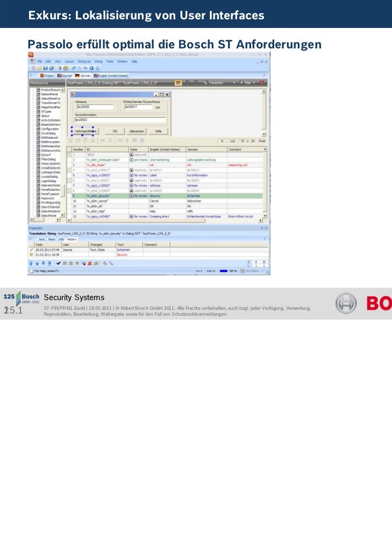Click the orange dialog view icon in header

click(179, 83)
